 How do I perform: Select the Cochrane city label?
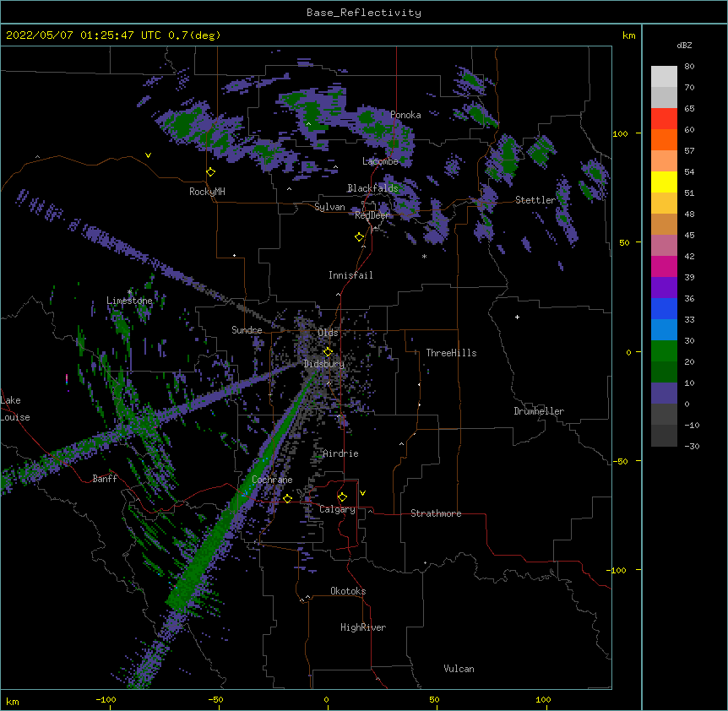click(272, 480)
